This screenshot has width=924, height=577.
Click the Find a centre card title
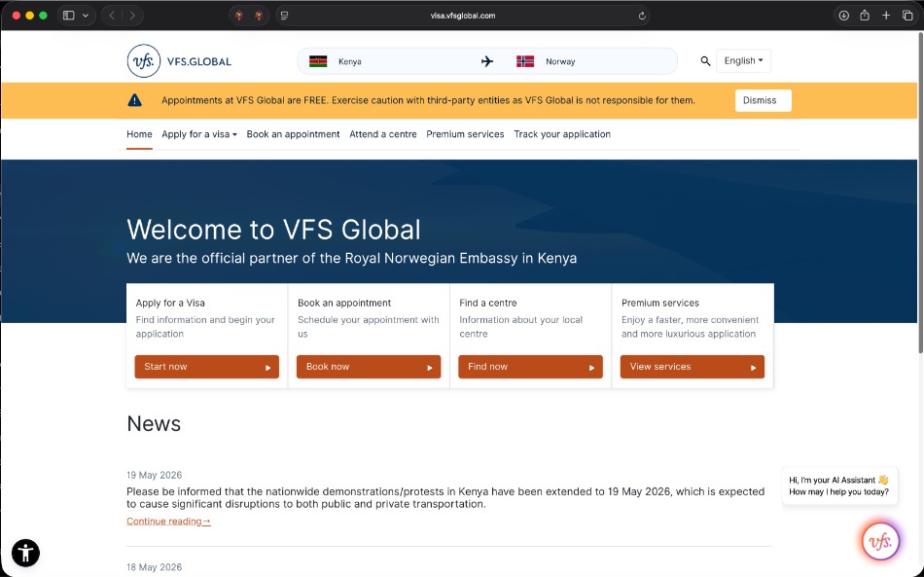coord(488,303)
